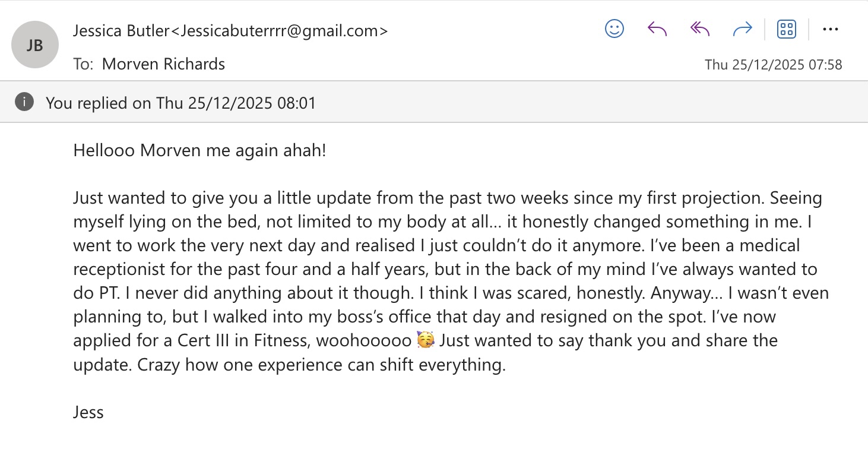The width and height of the screenshot is (868, 449).
Task: Click the Reply All arrow icon
Action: pos(700,29)
